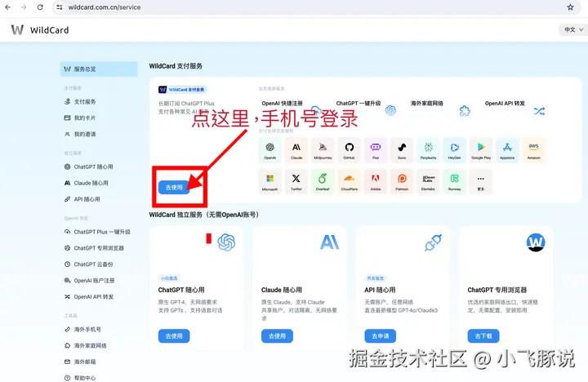Select the Adobe service icon
This screenshot has height=382, width=588.
376,181
